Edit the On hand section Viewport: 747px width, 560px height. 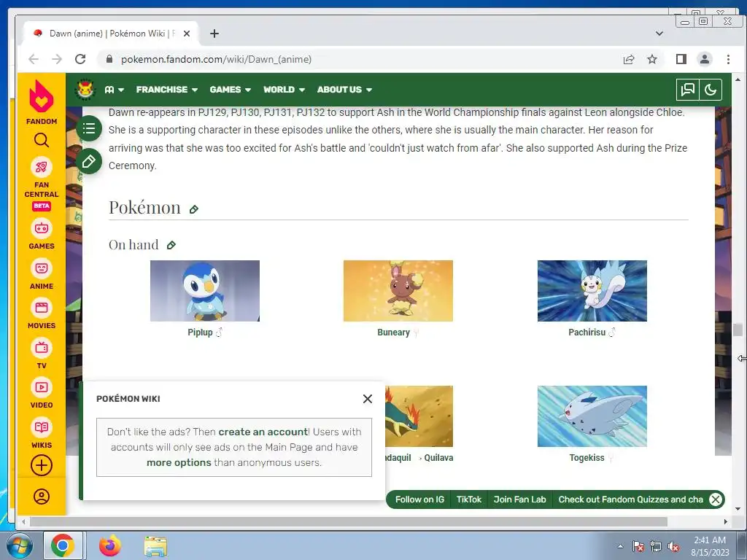click(x=171, y=245)
